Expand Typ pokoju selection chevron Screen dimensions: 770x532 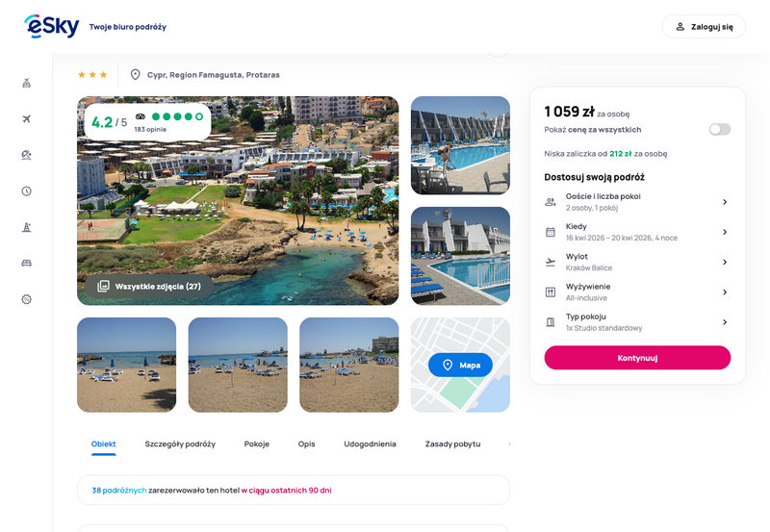(724, 322)
